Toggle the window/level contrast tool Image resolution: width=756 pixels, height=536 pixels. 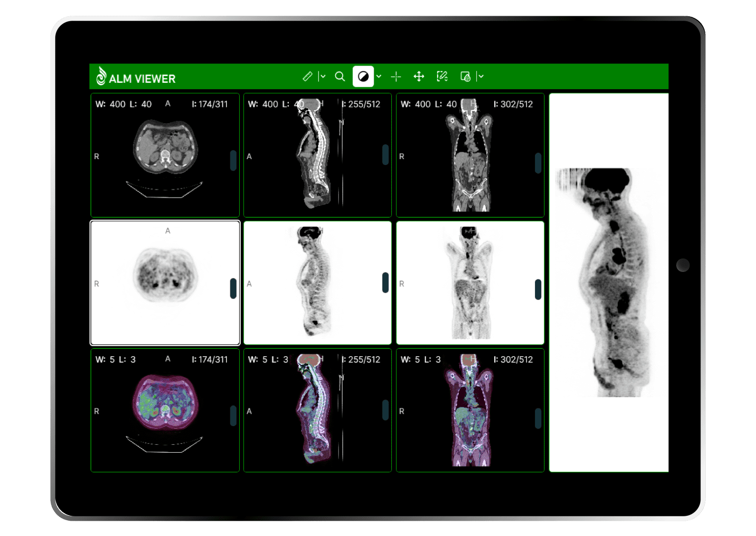(363, 76)
